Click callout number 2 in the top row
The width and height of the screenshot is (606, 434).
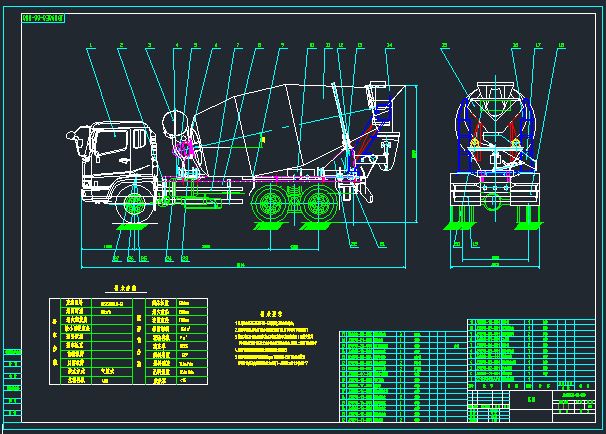click(x=121, y=46)
